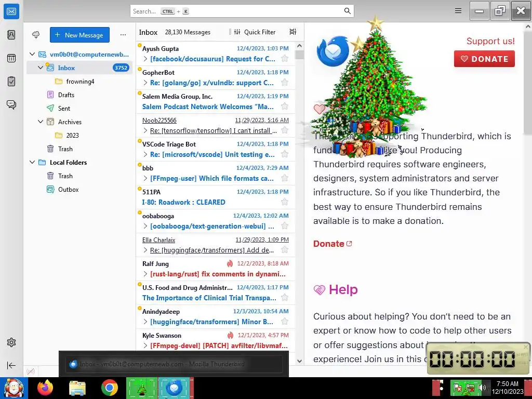Collapse the vm0b0t account tree
This screenshot has width=532, height=399.
click(32, 54)
